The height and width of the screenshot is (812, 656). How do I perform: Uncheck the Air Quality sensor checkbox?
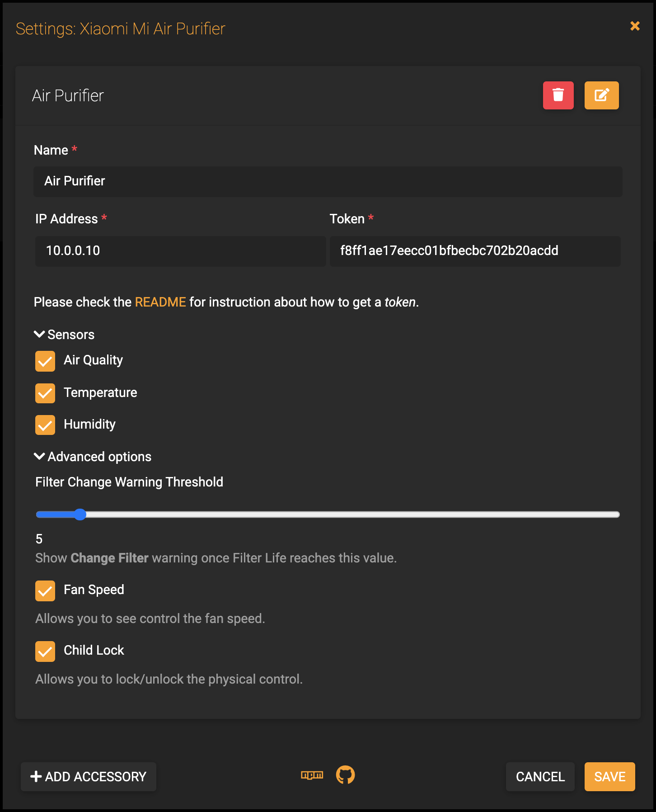(45, 361)
